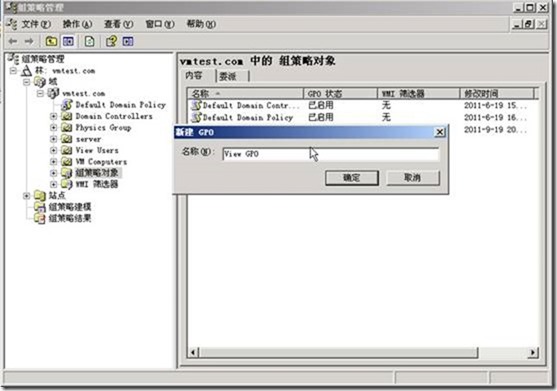Sort by the 修改时间 column header
This screenshot has height=391, width=557.
coord(497,94)
